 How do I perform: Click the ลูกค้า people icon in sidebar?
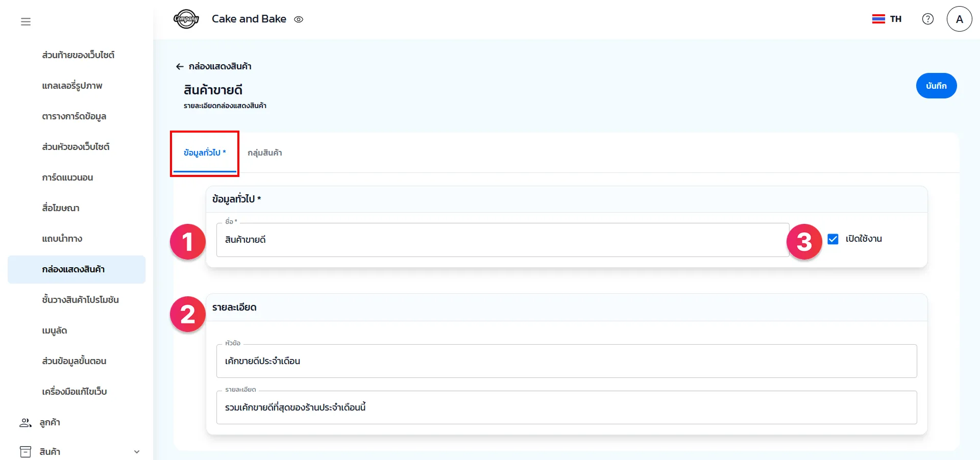pos(25,422)
